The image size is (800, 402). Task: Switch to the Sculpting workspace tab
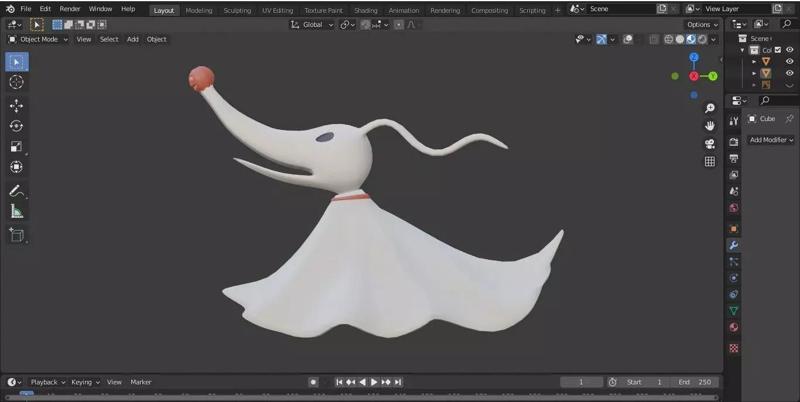[237, 10]
